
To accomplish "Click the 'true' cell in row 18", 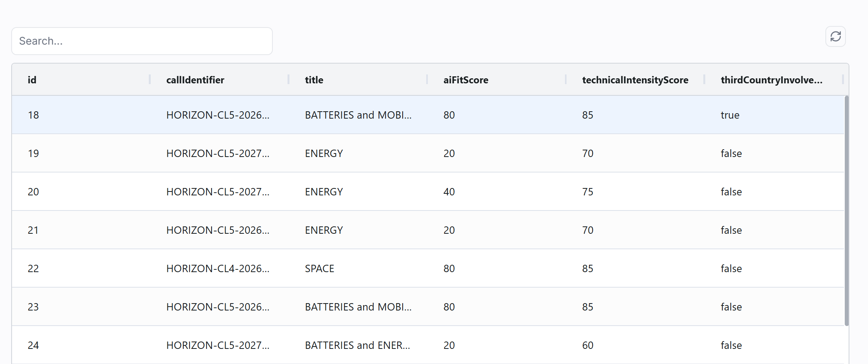I will click(730, 115).
